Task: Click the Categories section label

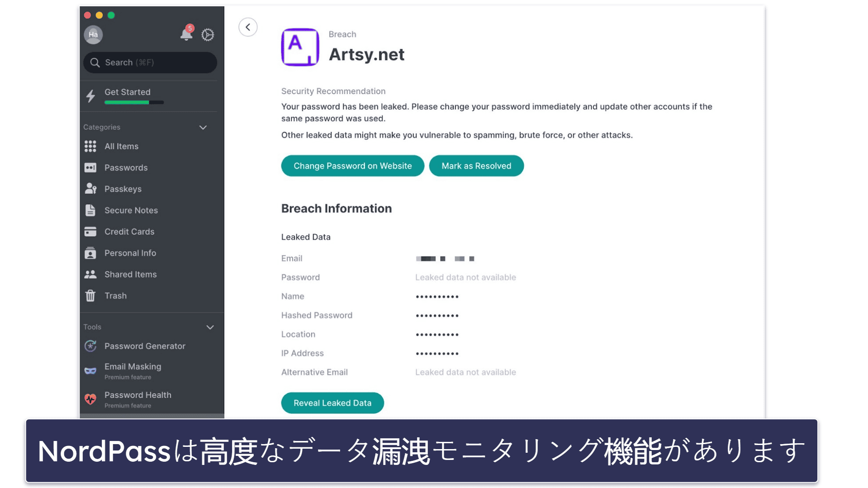Action: pyautogui.click(x=102, y=128)
